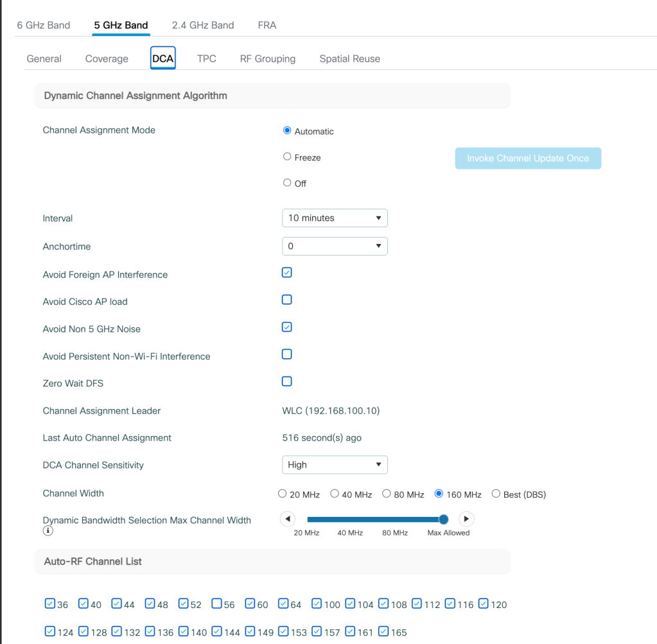This screenshot has width=657, height=644.
Task: Uncheck channel 165 in channel list
Action: pos(383,632)
